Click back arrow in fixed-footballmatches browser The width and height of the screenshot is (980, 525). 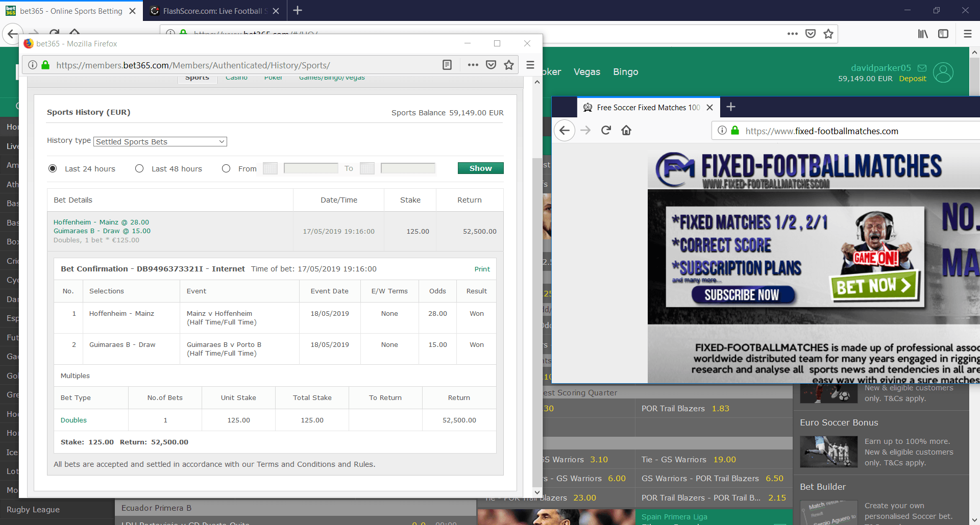565,130
